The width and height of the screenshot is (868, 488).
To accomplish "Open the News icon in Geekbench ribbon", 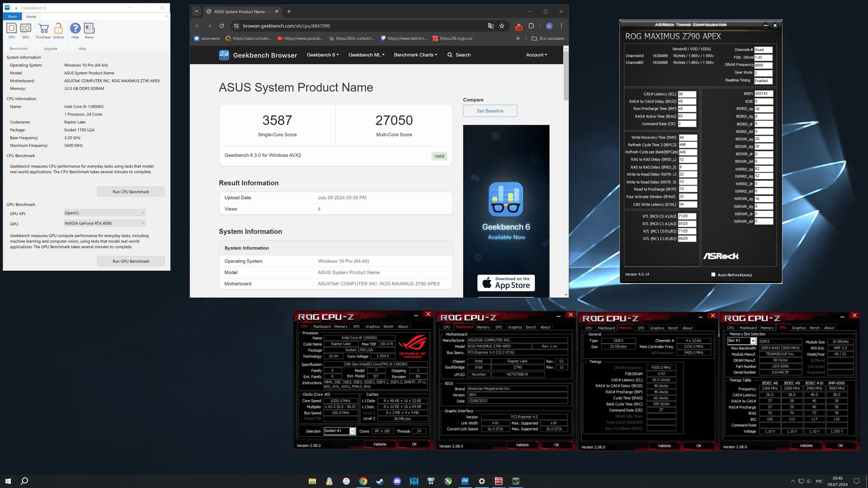I will 89,31.
